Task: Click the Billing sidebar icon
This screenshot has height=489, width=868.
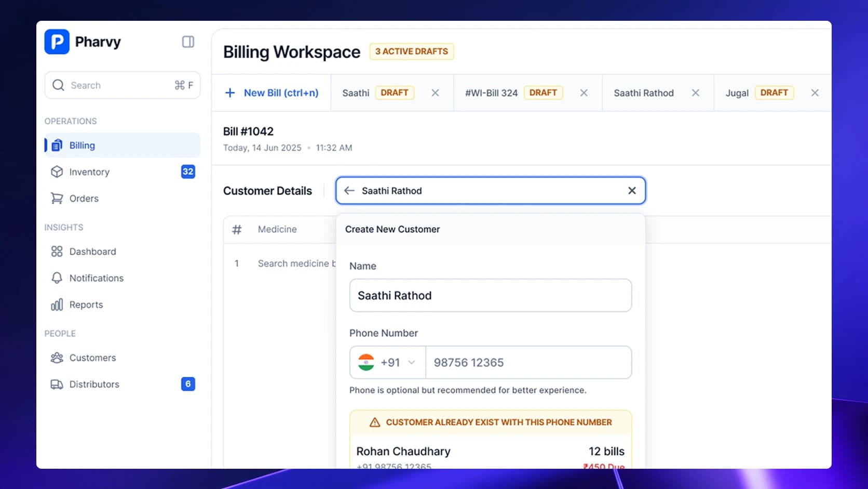Action: tap(57, 146)
